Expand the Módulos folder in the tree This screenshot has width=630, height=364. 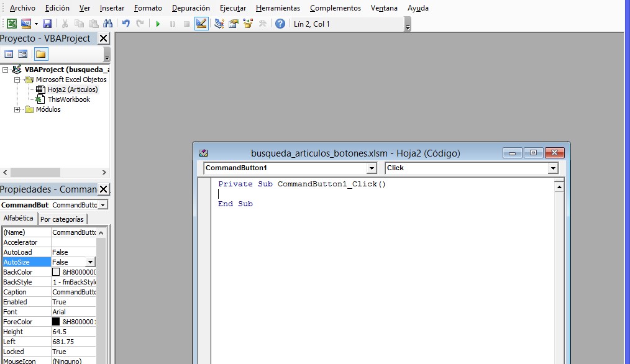click(17, 109)
